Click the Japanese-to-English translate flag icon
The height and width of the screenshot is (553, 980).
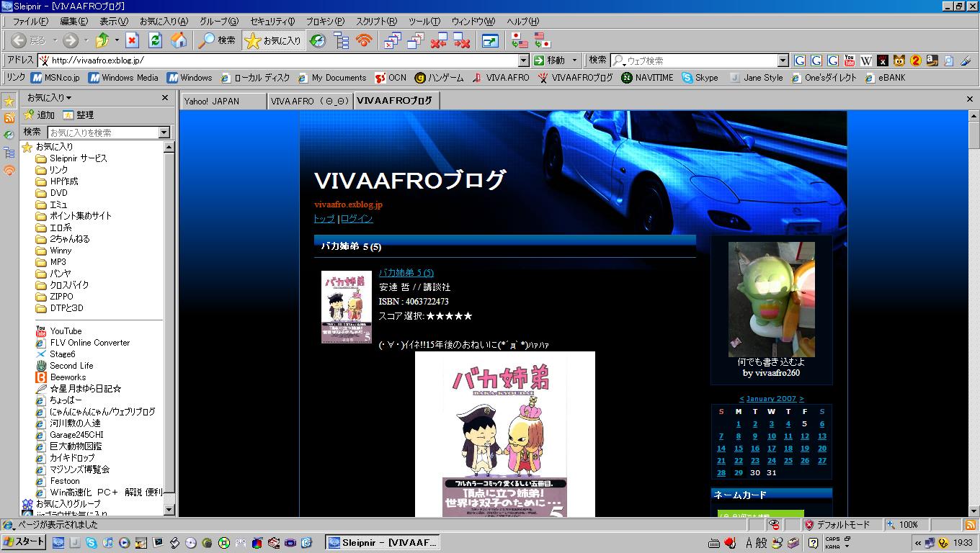point(519,40)
